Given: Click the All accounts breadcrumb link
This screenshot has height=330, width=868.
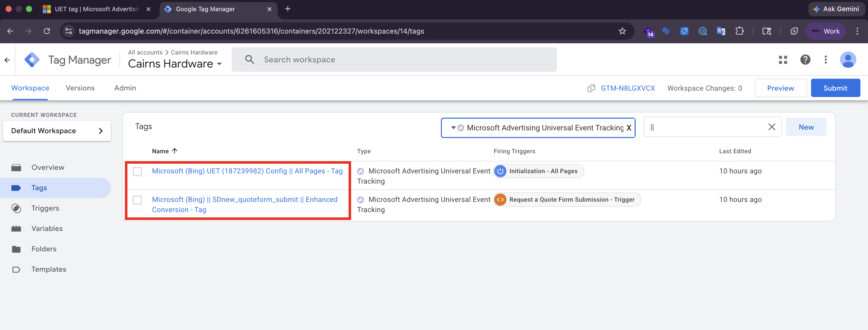Looking at the screenshot, I should point(145,52).
